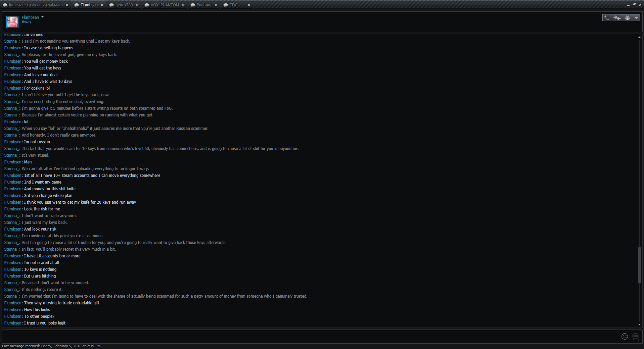Click the trade invite arrows icon
Screen dimensions: 644x349
pos(617,18)
